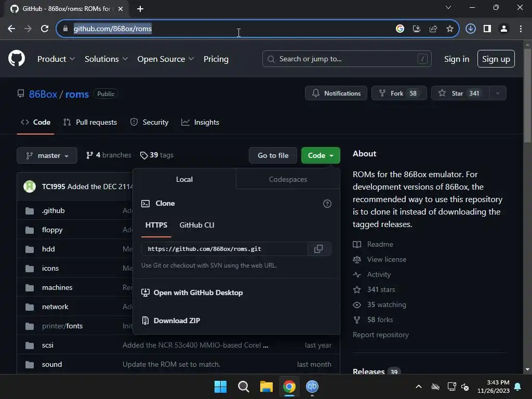532x399 pixels.
Task: Open a new browser tab
Action: coord(140,9)
